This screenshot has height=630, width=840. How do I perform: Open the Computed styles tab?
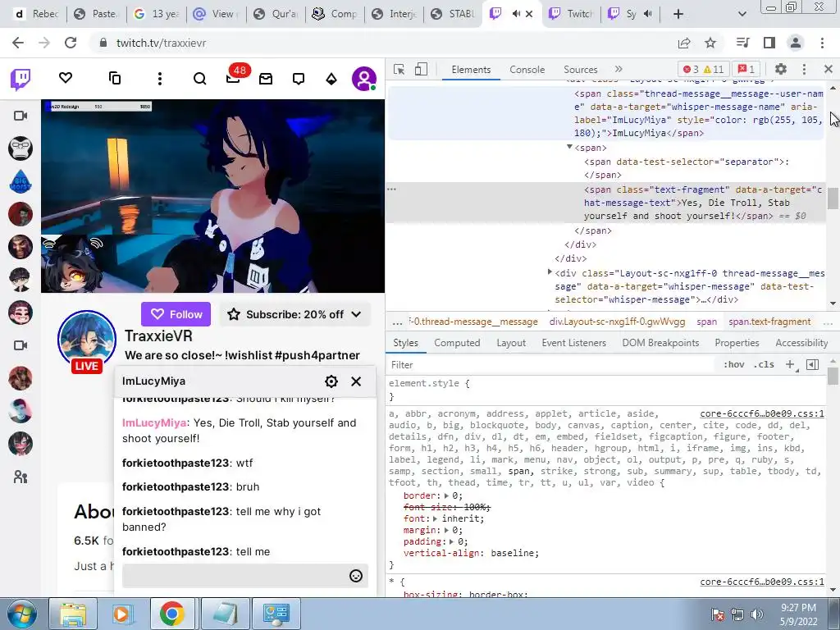tap(457, 343)
